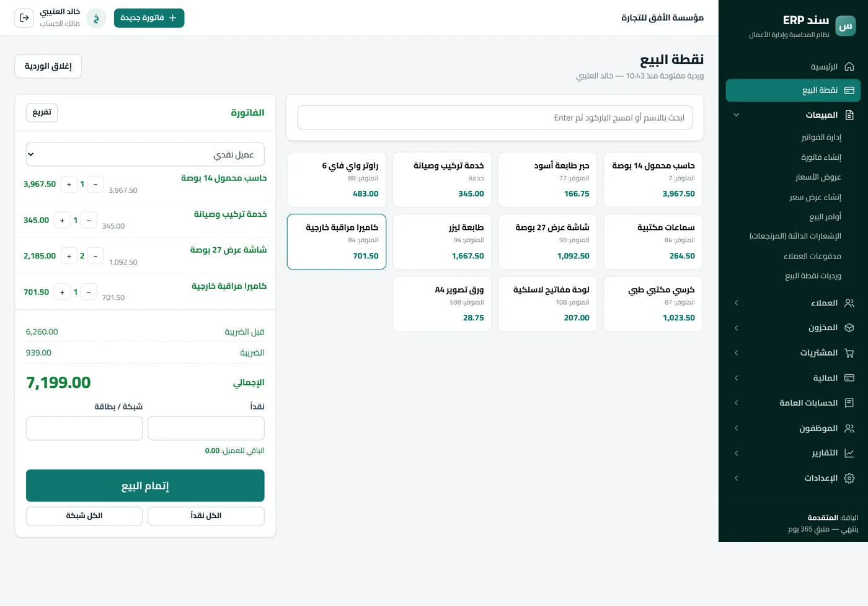
Task: Expand the العملاء sidebar section chevron
Action: pos(736,303)
